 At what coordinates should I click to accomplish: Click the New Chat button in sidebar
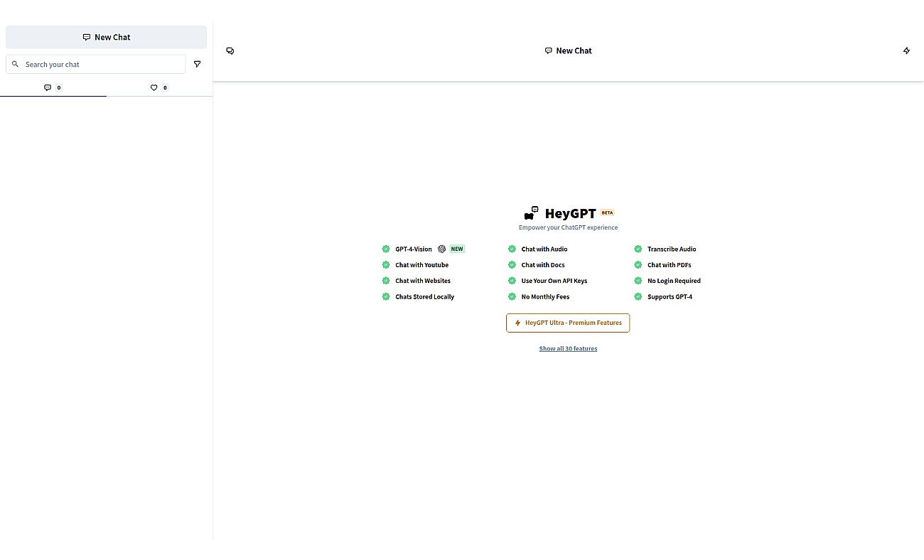pyautogui.click(x=106, y=37)
